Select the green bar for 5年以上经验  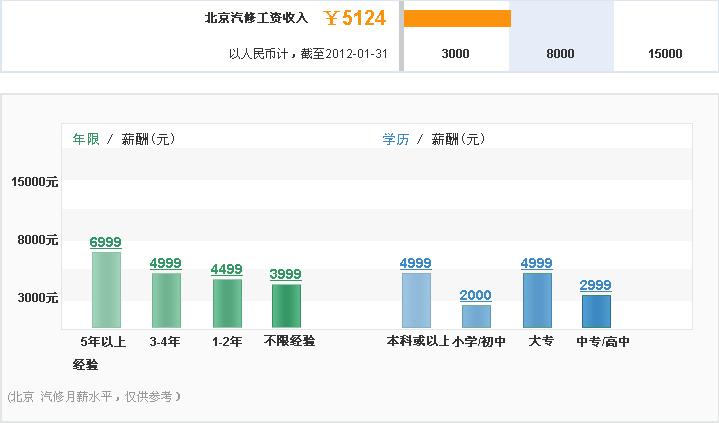tap(106, 290)
